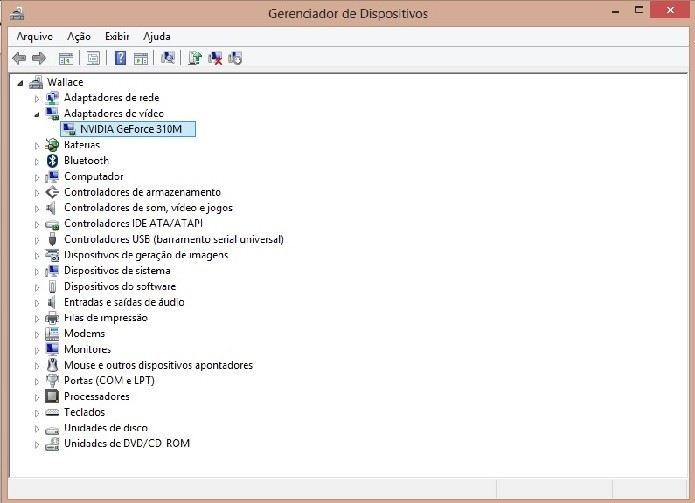
Task: Click the blue Help question-mark icon
Action: pyautogui.click(x=120, y=58)
